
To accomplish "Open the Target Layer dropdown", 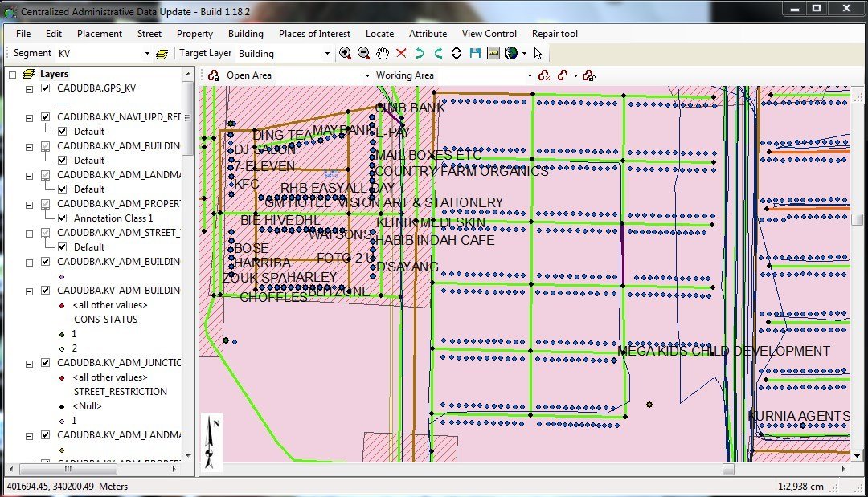I will pyautogui.click(x=327, y=54).
